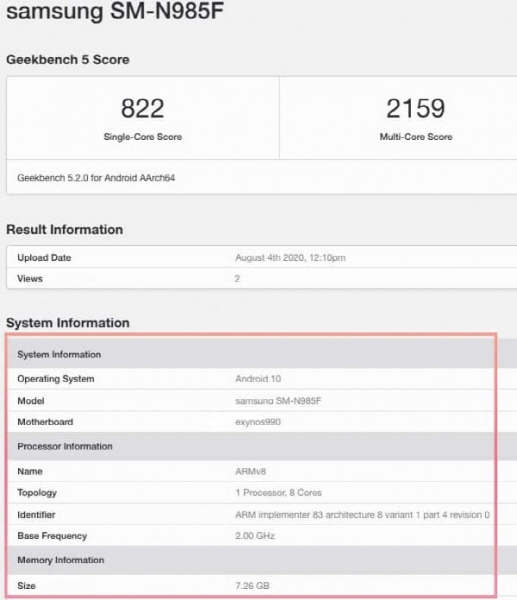Click the 2.00 GHz base frequency value
This screenshot has width=517, height=600.
click(255, 536)
